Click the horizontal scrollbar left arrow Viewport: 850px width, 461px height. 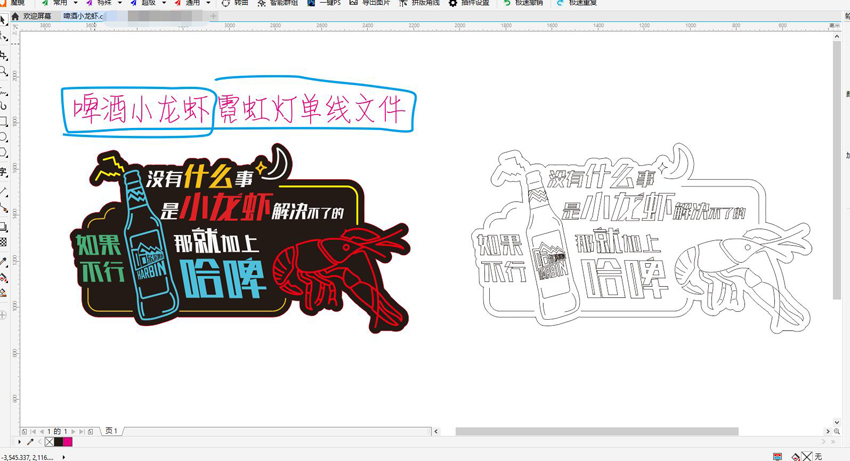(x=436, y=431)
